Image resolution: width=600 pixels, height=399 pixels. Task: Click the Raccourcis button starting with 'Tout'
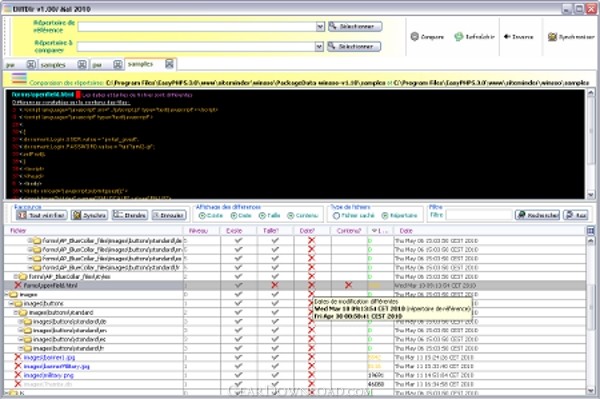42,215
